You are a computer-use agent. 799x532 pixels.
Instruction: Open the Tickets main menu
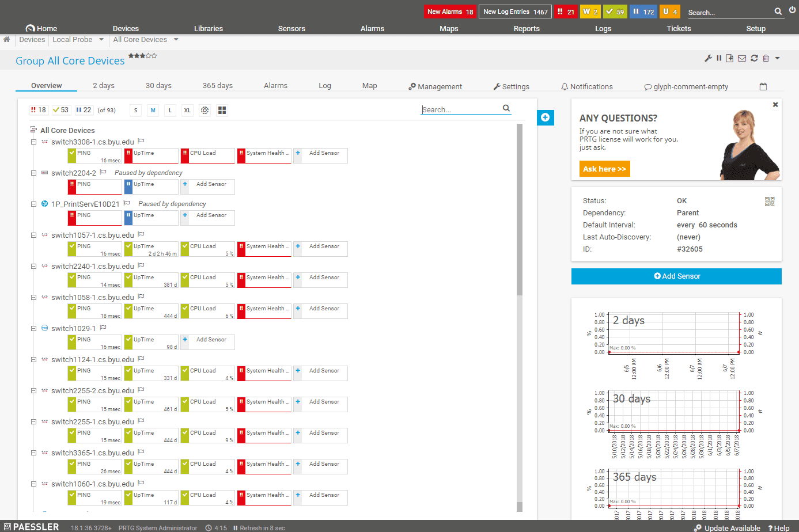point(679,28)
